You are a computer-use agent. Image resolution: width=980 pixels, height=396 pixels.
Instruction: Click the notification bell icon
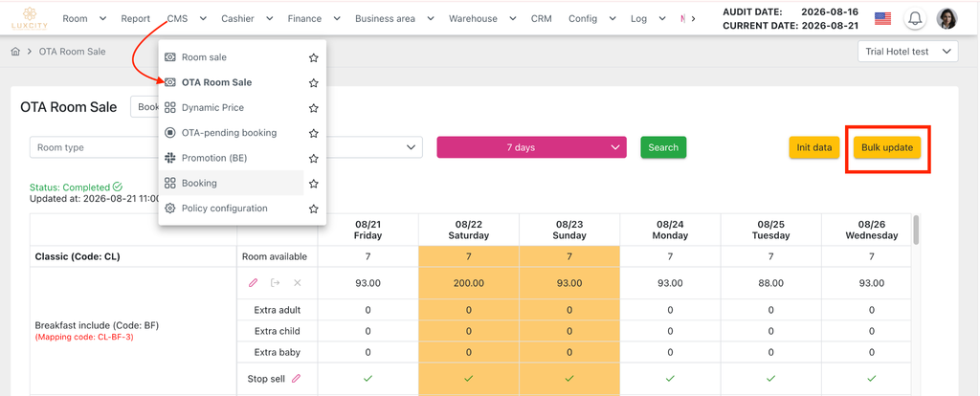pos(915,18)
